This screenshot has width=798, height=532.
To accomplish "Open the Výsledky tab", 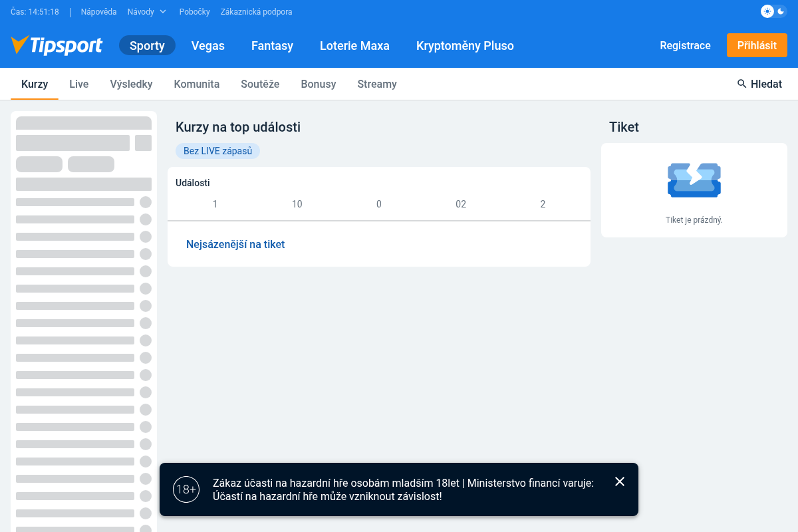I will pyautogui.click(x=132, y=84).
